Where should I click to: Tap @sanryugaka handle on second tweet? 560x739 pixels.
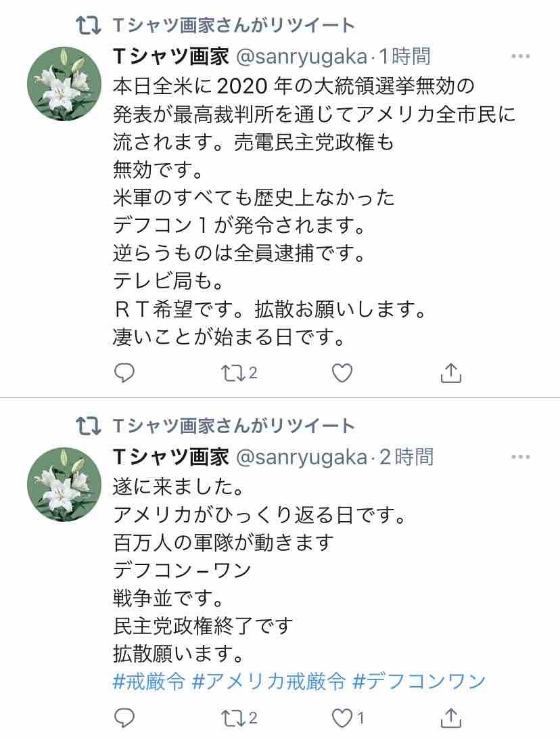[301, 457]
